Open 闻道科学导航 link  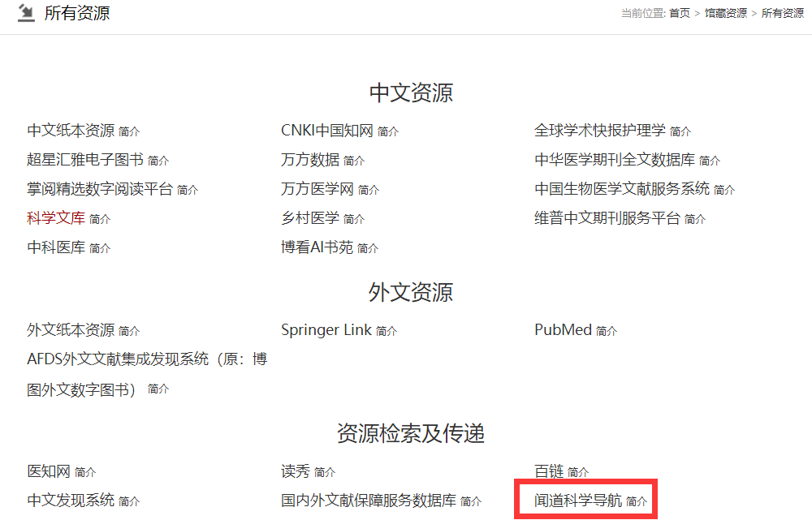(577, 501)
